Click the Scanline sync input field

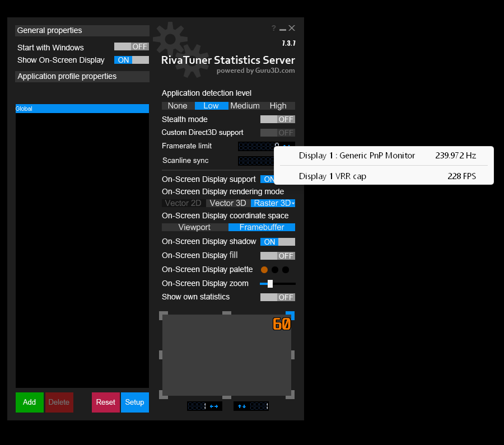pyautogui.click(x=256, y=161)
